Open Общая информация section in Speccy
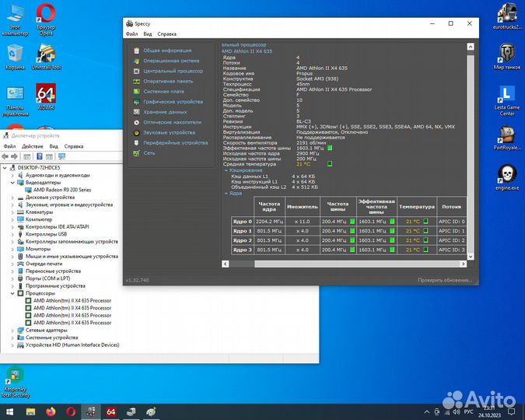525x420 pixels. tap(167, 51)
